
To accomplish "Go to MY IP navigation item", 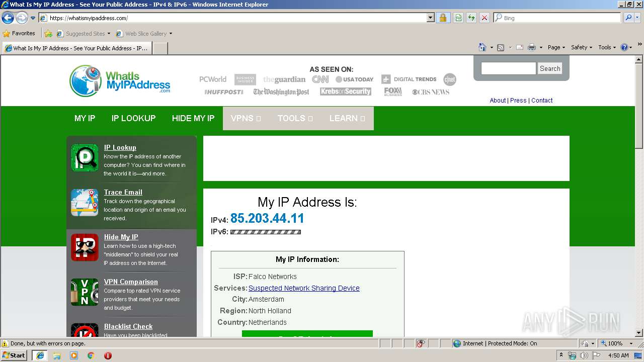I will click(85, 118).
